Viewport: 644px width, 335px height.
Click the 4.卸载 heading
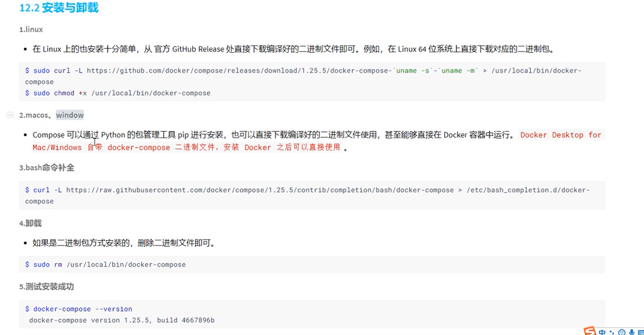click(x=30, y=223)
